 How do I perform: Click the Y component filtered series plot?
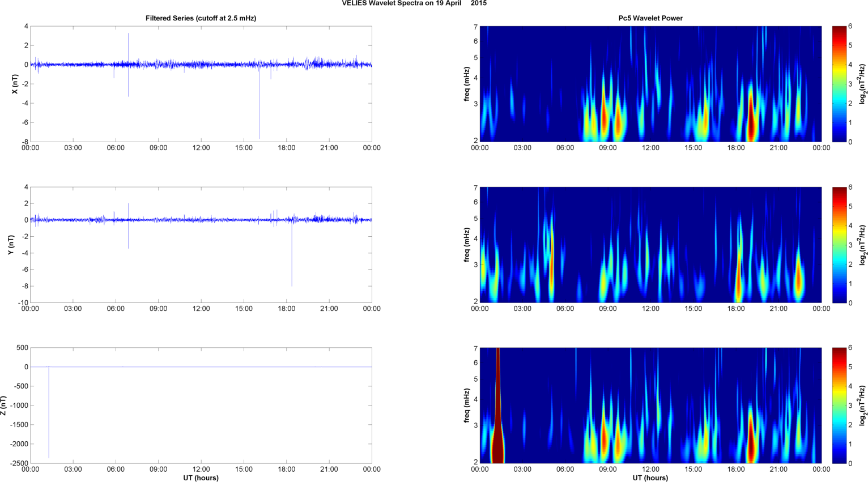201,245
